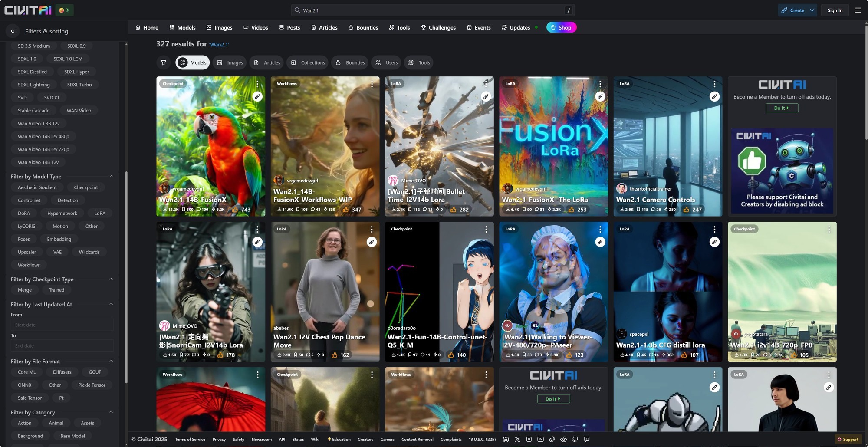The width and height of the screenshot is (868, 447).
Task: Collapse the Filter by File Format section
Action: (111, 361)
